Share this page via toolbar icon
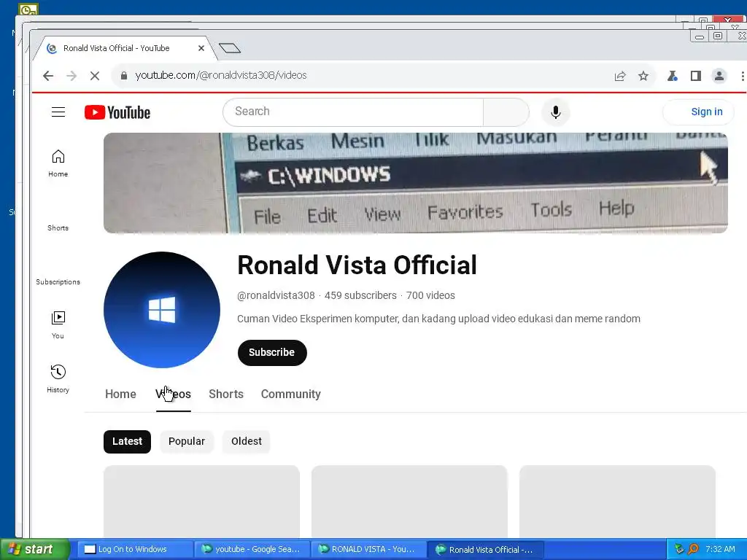747x560 pixels. coord(620,76)
